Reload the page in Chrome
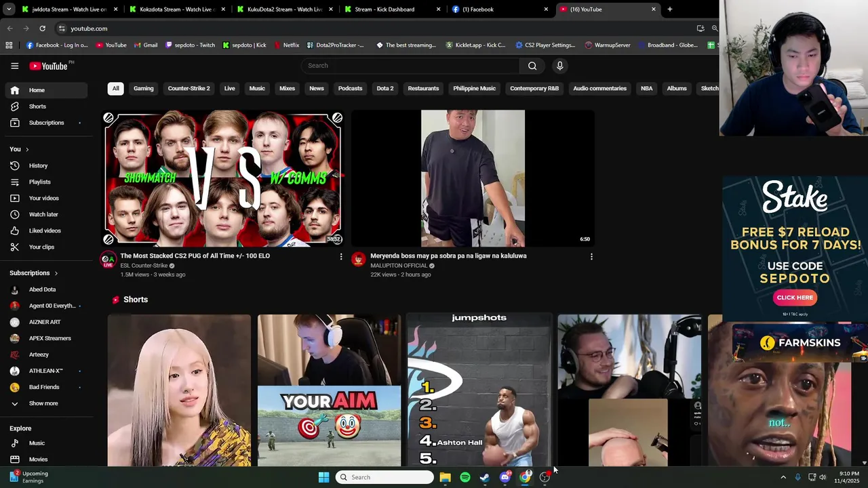 (x=42, y=28)
